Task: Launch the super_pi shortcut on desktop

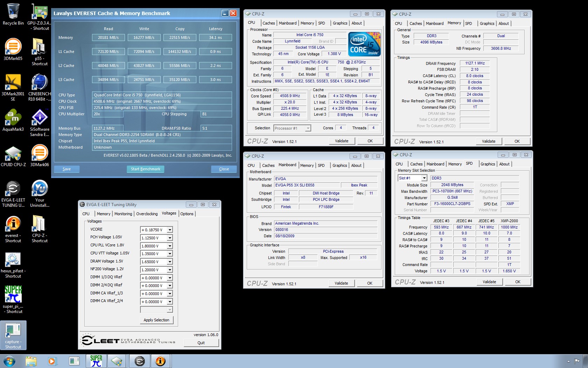Action: point(13,300)
